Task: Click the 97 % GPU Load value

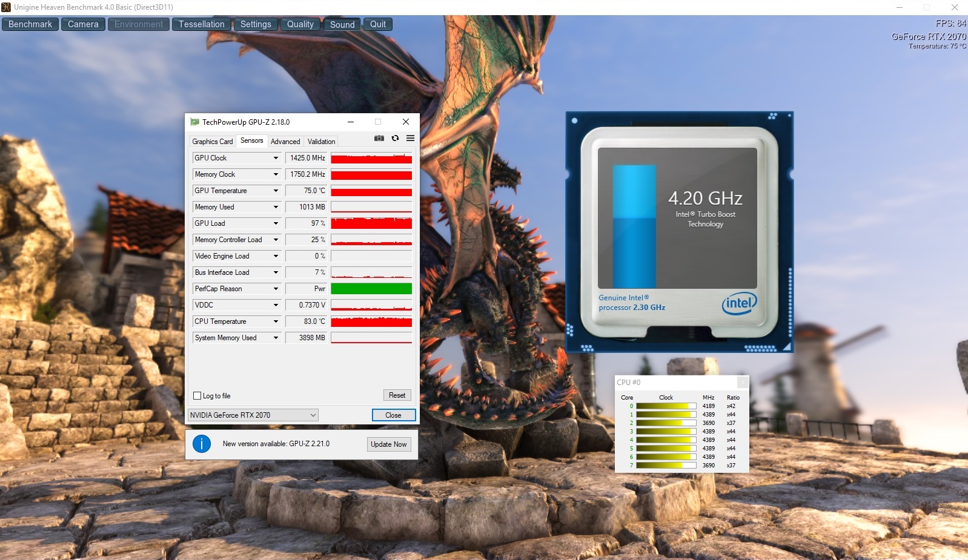Action: coord(307,223)
